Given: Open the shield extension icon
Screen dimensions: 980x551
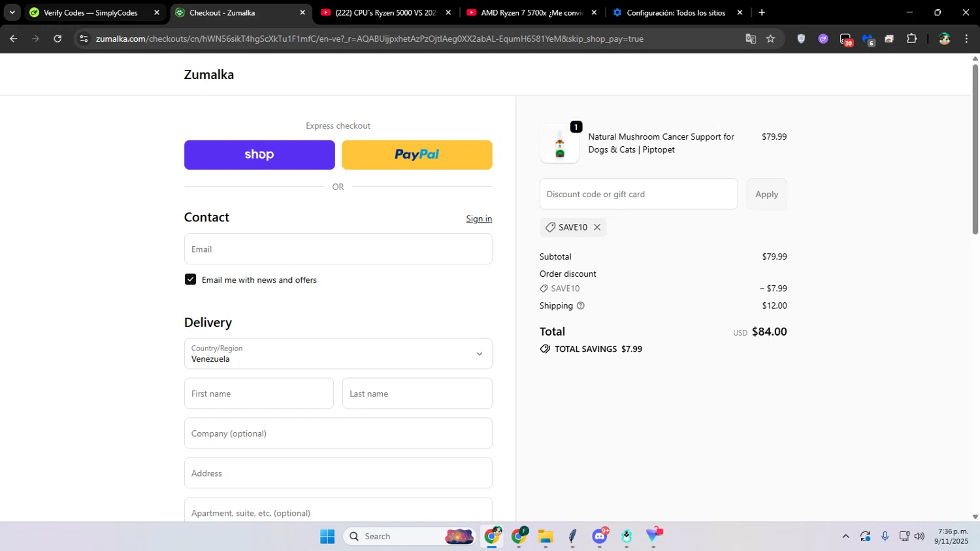Looking at the screenshot, I should (x=801, y=39).
